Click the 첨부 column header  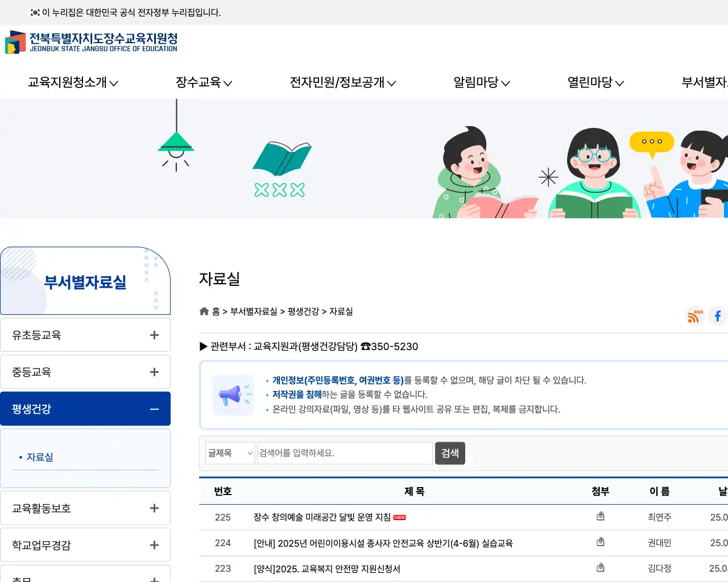[600, 491]
